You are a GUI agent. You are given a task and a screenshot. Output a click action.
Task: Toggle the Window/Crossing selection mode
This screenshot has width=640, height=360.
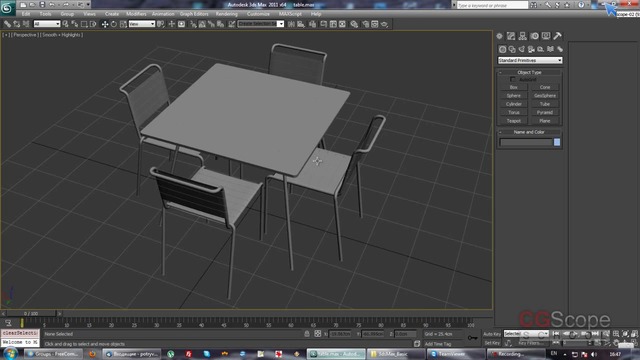(x=93, y=24)
